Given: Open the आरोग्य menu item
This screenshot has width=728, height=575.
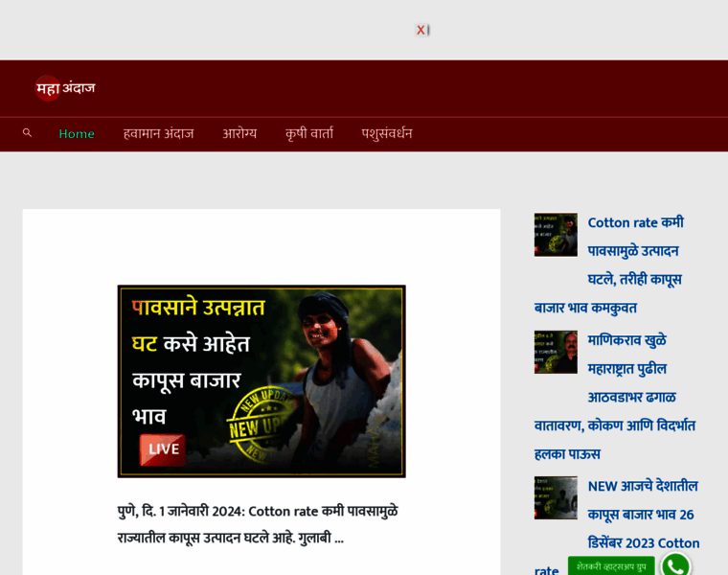Looking at the screenshot, I should pos(239,134).
